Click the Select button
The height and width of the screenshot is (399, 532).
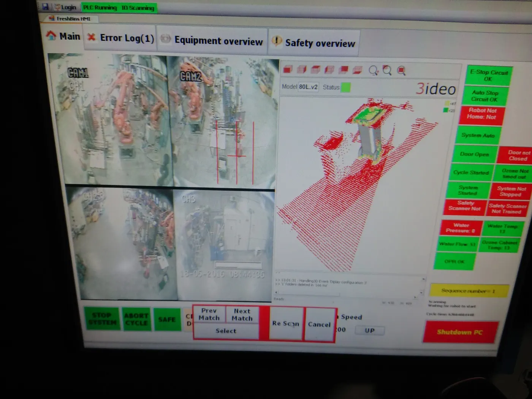[226, 331]
